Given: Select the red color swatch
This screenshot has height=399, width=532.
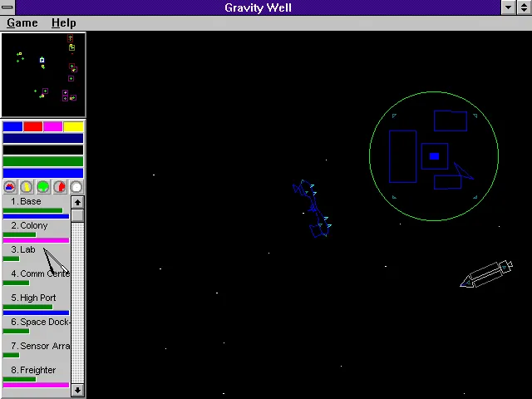Looking at the screenshot, I should [33, 126].
